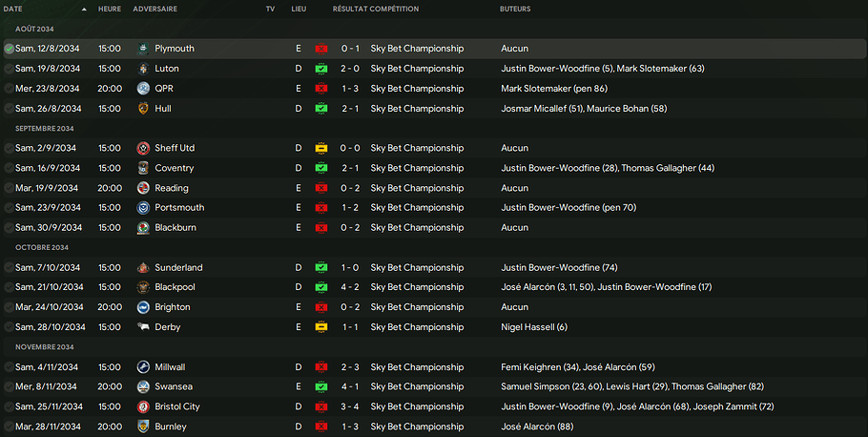This screenshot has width=868, height=437.
Task: Click the Plymouth club badge icon
Action: [x=142, y=49]
